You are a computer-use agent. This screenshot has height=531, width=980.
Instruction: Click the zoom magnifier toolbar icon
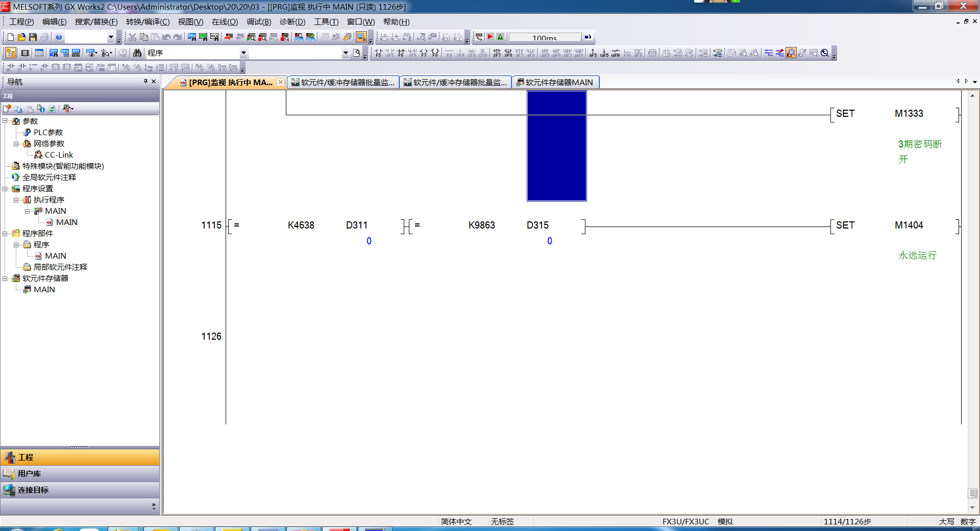tap(825, 53)
